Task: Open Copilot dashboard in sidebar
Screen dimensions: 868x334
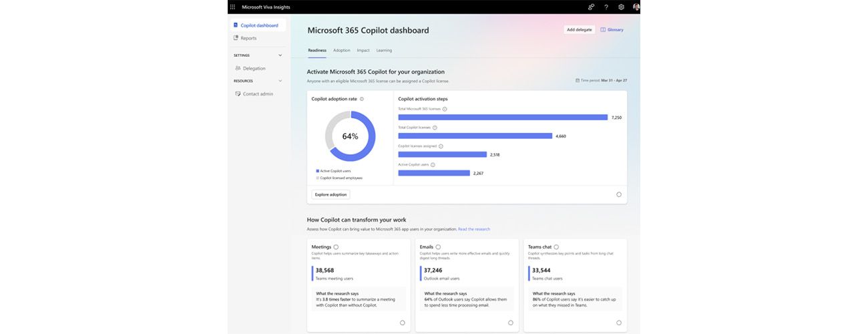Action: (x=258, y=25)
